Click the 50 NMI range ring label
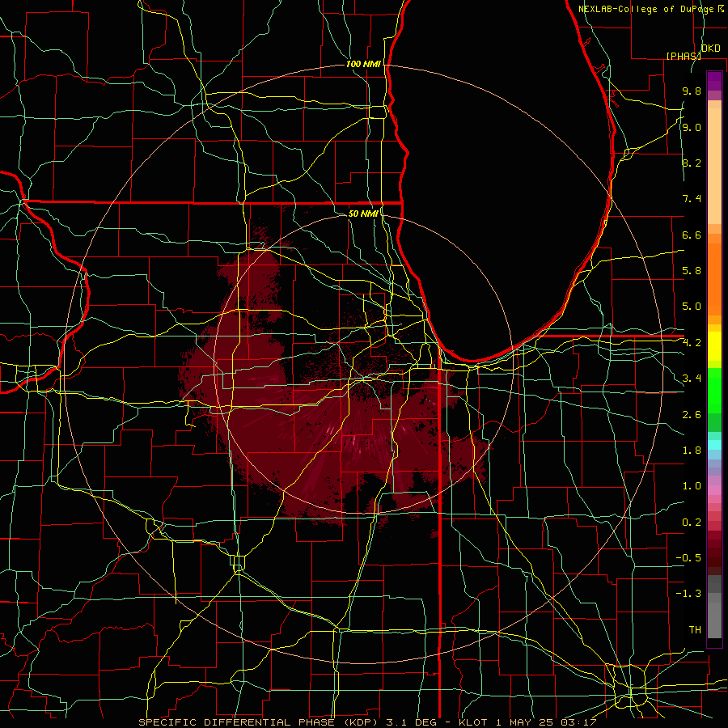Screen dimensions: 728x728 tap(363, 214)
